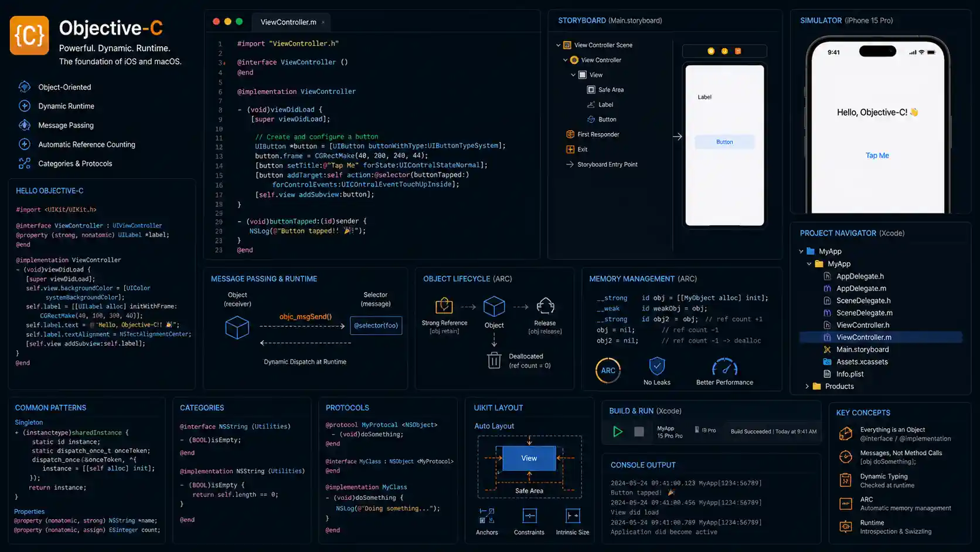
Task: Open ViewController.h in project navigator
Action: click(863, 326)
